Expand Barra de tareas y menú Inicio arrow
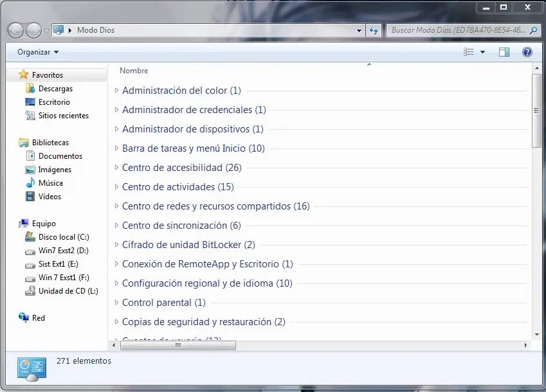 (x=116, y=148)
